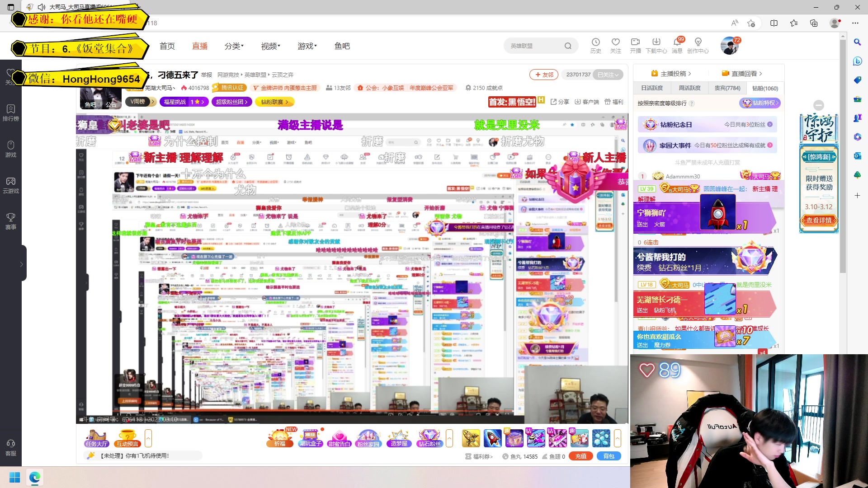
Task: Open 排行榜 in left sidebar
Action: (11, 113)
